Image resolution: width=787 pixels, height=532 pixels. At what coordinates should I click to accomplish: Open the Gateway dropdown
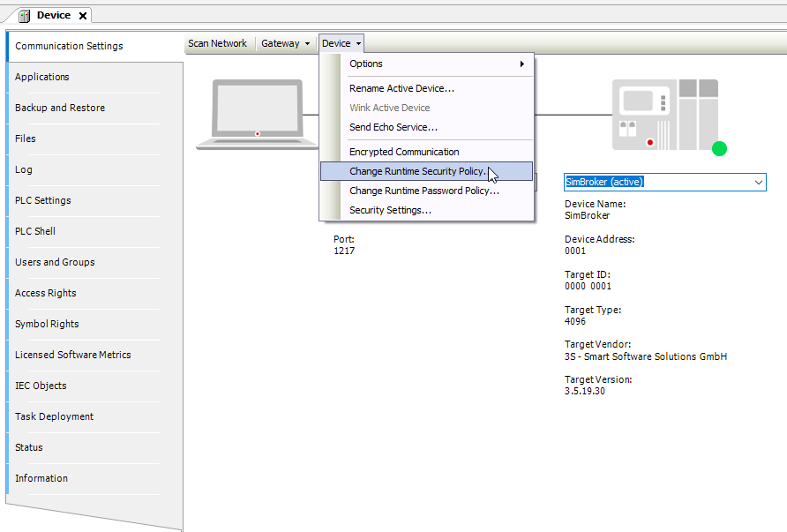point(284,42)
